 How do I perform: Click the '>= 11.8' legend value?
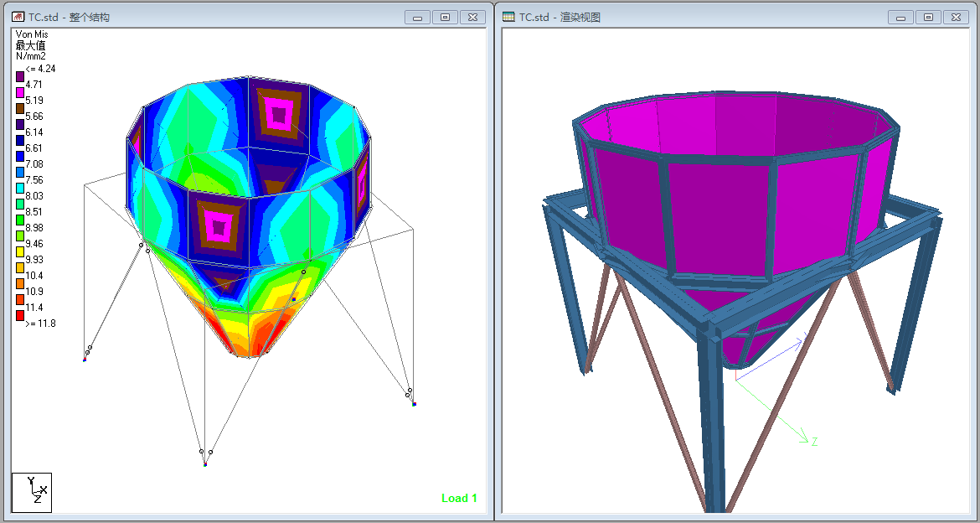point(40,324)
